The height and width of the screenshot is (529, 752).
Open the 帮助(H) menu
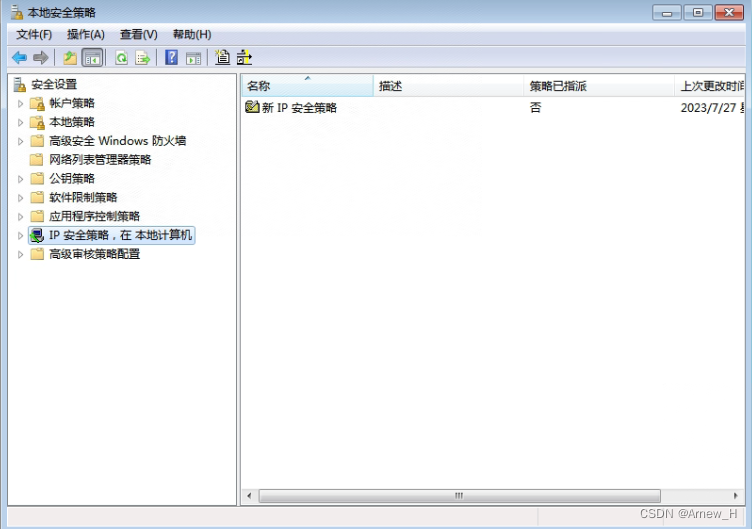192,35
